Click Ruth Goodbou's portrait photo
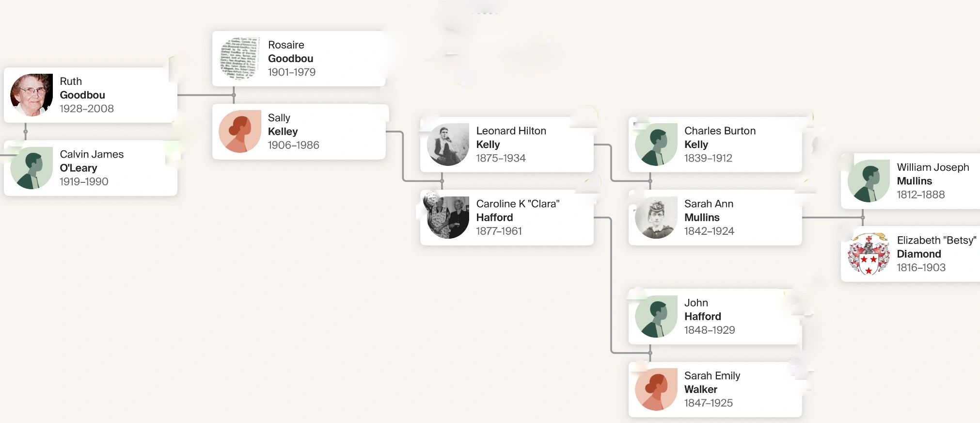The width and height of the screenshot is (980, 423). coord(32,95)
